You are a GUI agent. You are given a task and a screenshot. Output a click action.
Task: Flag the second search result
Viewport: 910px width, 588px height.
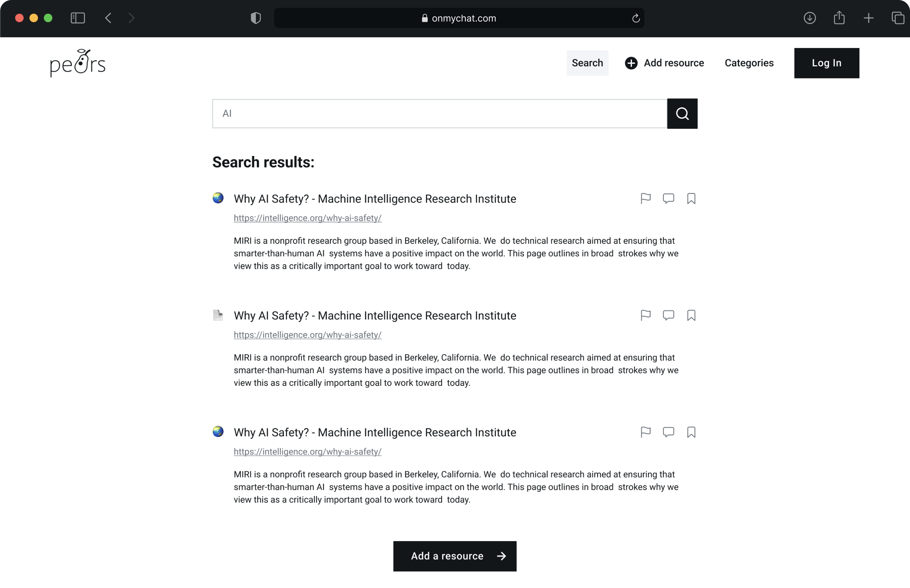pyautogui.click(x=645, y=316)
